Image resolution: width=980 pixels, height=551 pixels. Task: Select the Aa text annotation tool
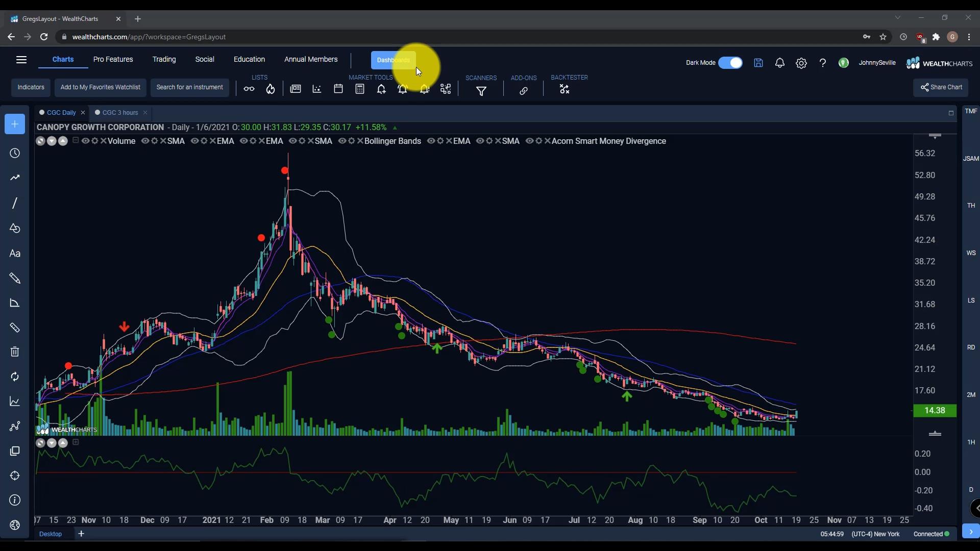coord(15,254)
